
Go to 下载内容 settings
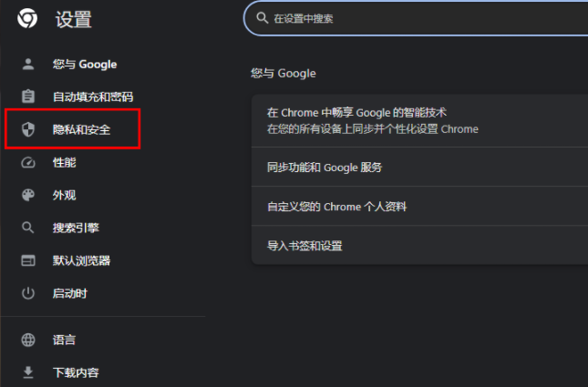pos(76,372)
